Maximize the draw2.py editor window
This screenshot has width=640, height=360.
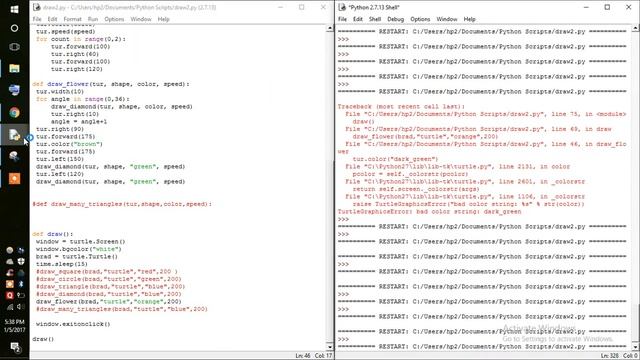coord(302,7)
